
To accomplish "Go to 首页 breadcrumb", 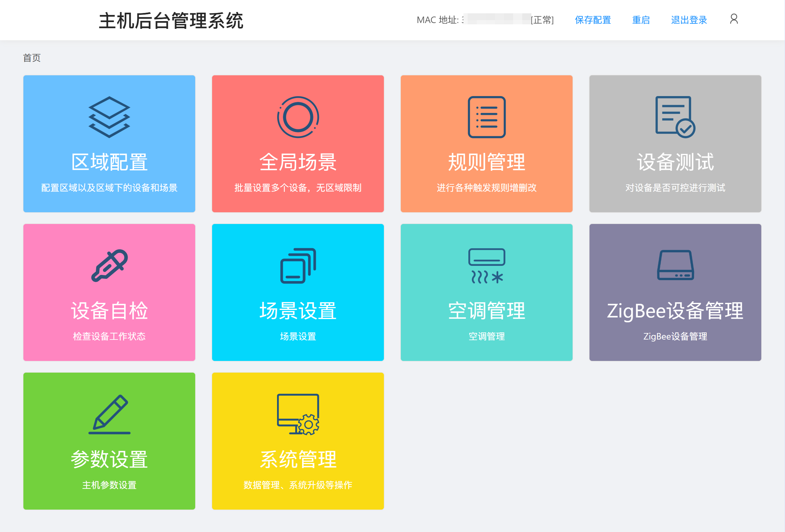I will tap(32, 58).
